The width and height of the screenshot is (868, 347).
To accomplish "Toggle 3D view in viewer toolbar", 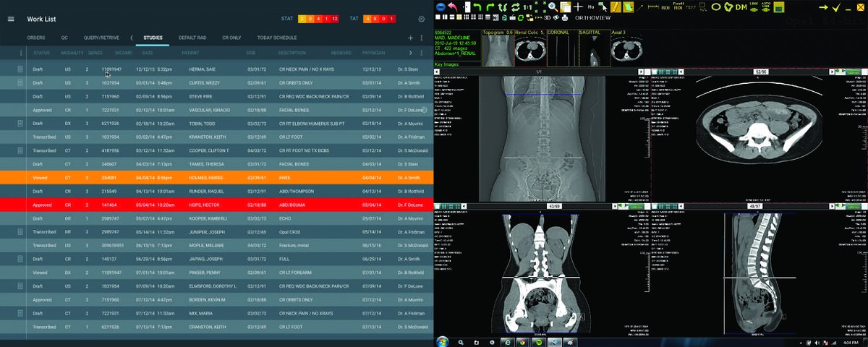I will [547, 17].
